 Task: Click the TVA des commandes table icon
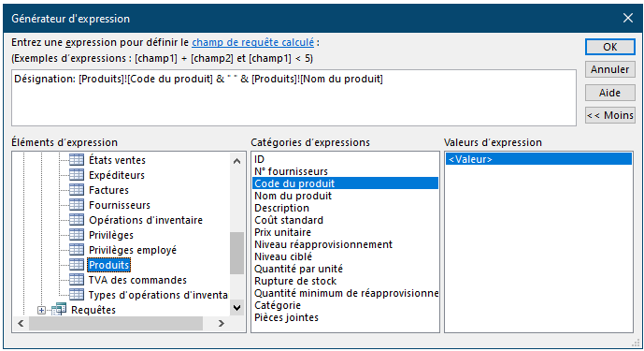pos(77,280)
